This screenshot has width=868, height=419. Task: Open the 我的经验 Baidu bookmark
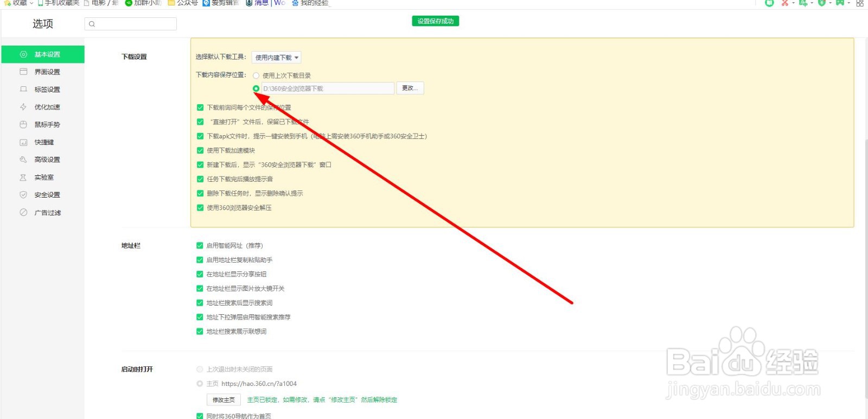[x=311, y=3]
